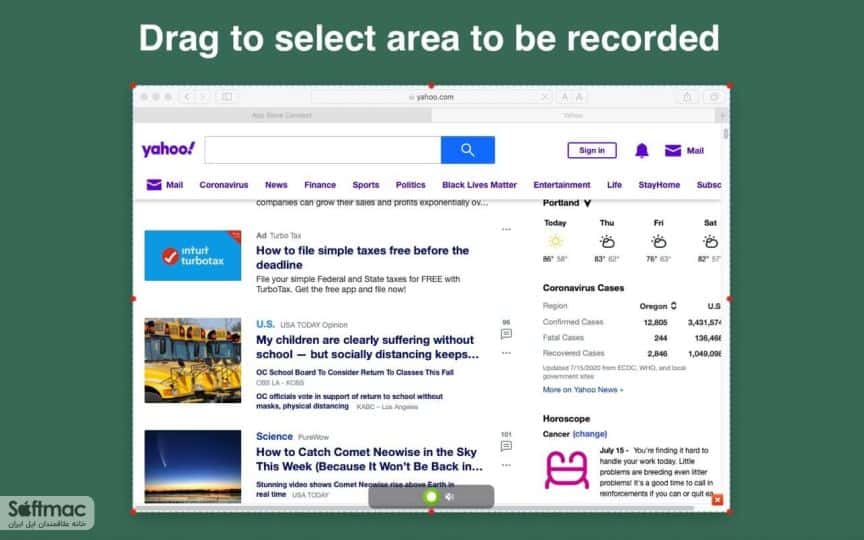Open the Safari share icon
The image size is (864, 540).
coord(687,97)
